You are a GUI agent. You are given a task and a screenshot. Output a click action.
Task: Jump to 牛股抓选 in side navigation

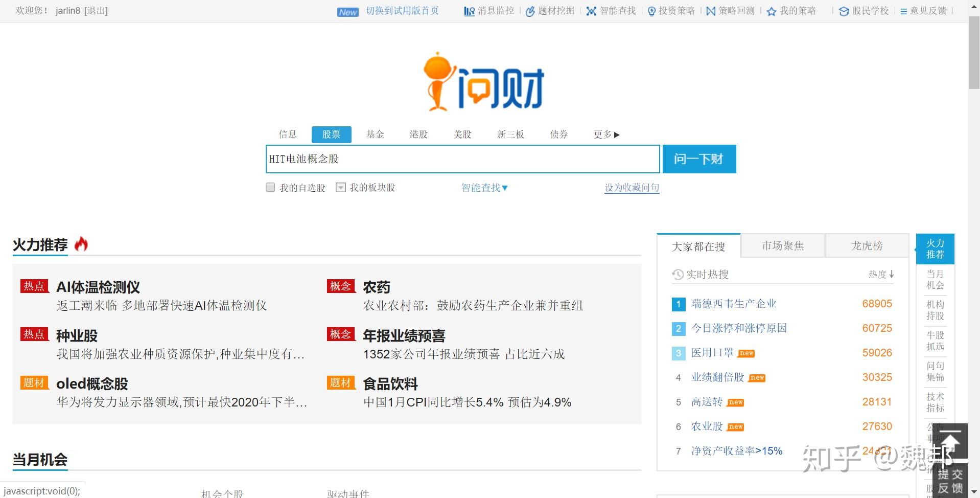point(935,341)
